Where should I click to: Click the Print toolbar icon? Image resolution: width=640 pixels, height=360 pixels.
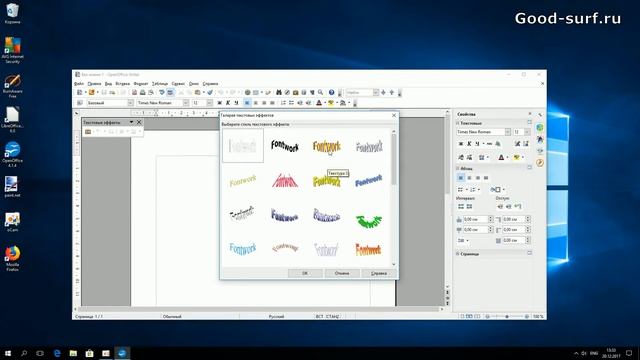(142, 93)
